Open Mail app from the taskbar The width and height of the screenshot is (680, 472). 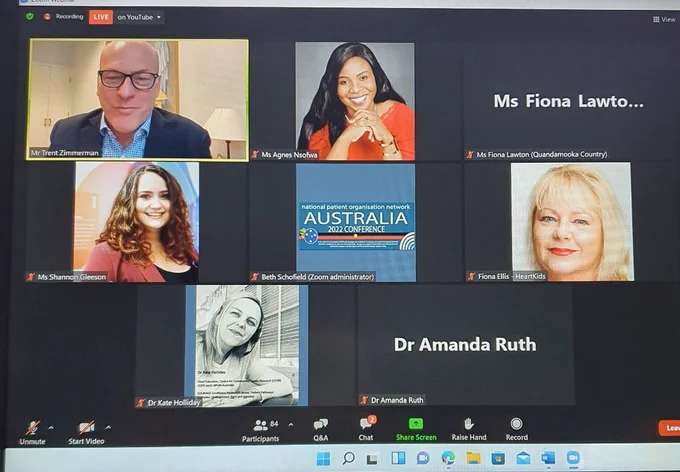(523, 458)
